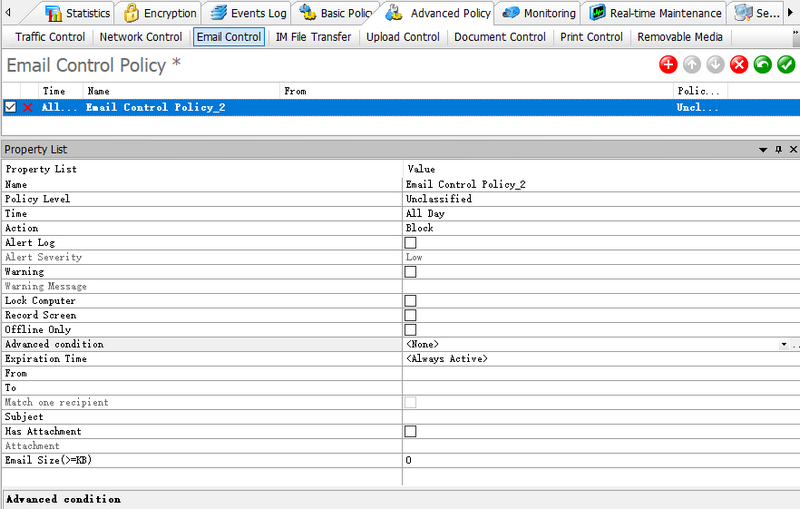The height and width of the screenshot is (509, 800).
Task: Select the Upload Control button
Action: coord(402,37)
